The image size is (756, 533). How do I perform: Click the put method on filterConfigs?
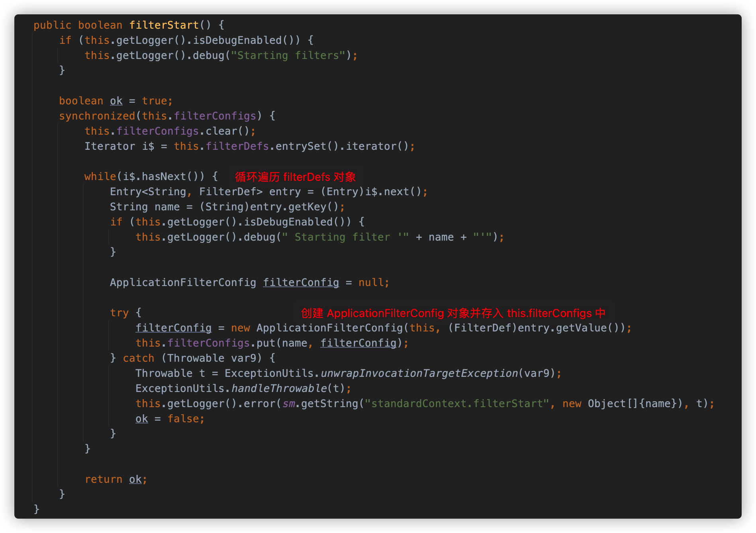tap(265, 343)
